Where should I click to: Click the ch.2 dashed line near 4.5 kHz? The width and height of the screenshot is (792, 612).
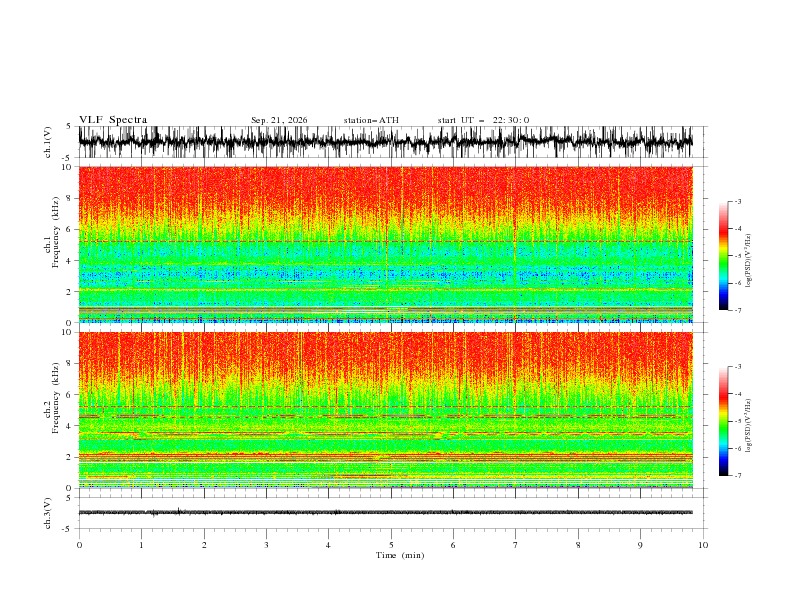[385, 416]
